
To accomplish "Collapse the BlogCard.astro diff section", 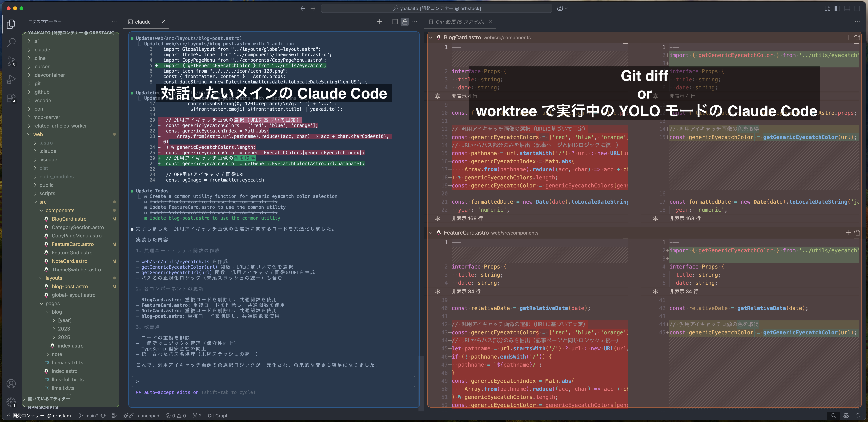I will pos(431,37).
